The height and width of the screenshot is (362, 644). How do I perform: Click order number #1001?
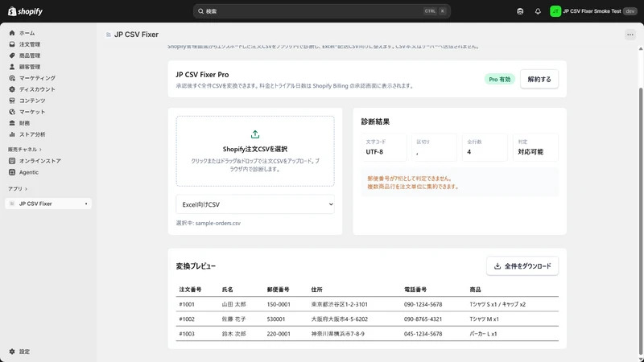pyautogui.click(x=187, y=304)
